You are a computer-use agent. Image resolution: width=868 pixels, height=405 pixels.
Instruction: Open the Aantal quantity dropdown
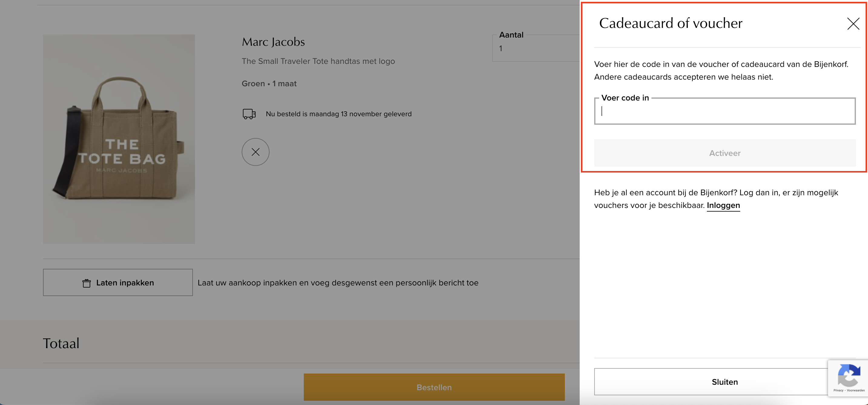pyautogui.click(x=536, y=48)
